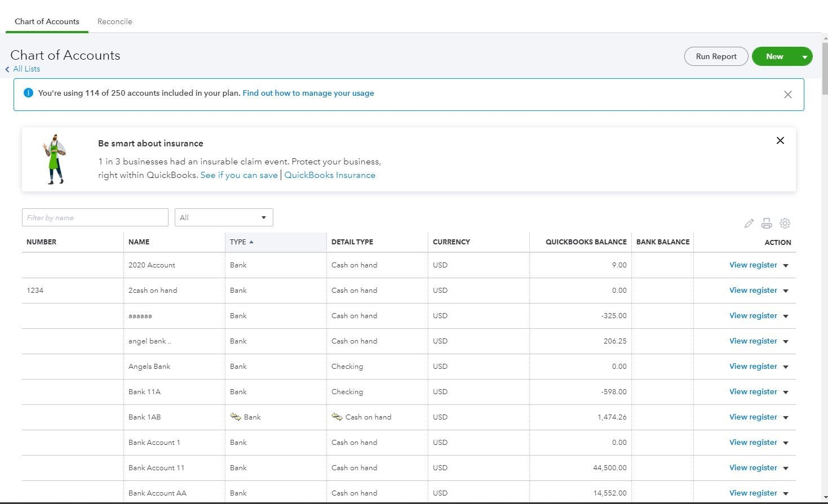
Task: Click the See if you can save link
Action: point(239,175)
